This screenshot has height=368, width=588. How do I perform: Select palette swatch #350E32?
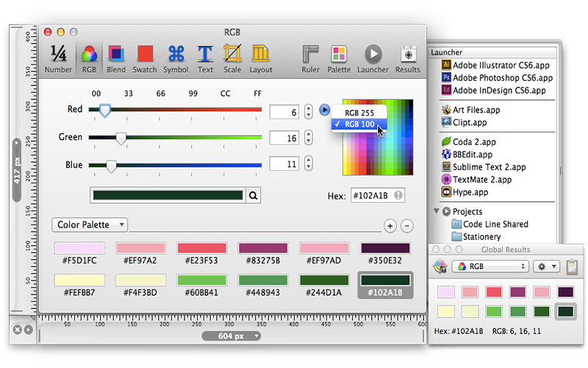[385, 248]
